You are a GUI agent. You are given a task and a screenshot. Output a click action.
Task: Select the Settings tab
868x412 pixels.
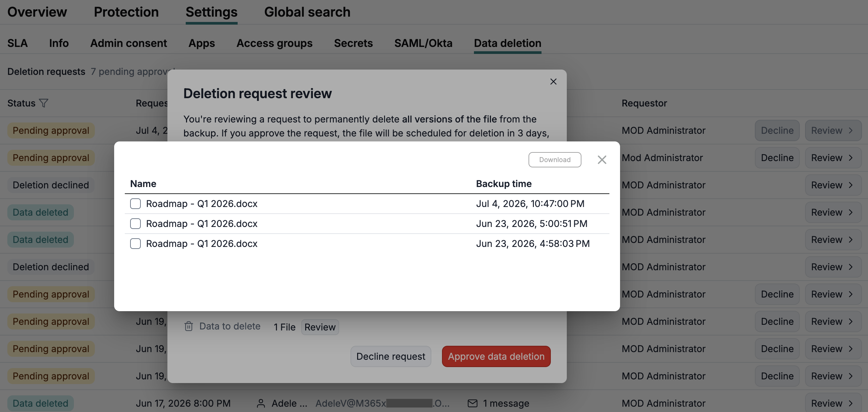tap(211, 12)
